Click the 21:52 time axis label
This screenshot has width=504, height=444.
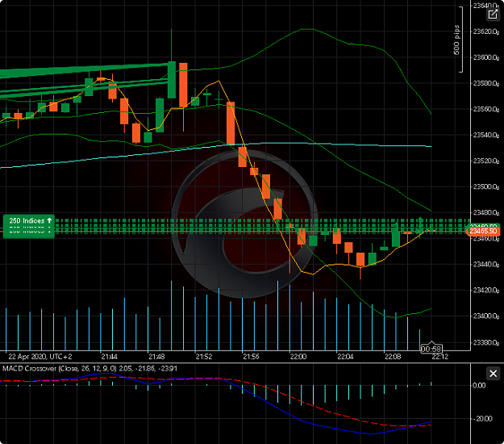[x=204, y=357]
